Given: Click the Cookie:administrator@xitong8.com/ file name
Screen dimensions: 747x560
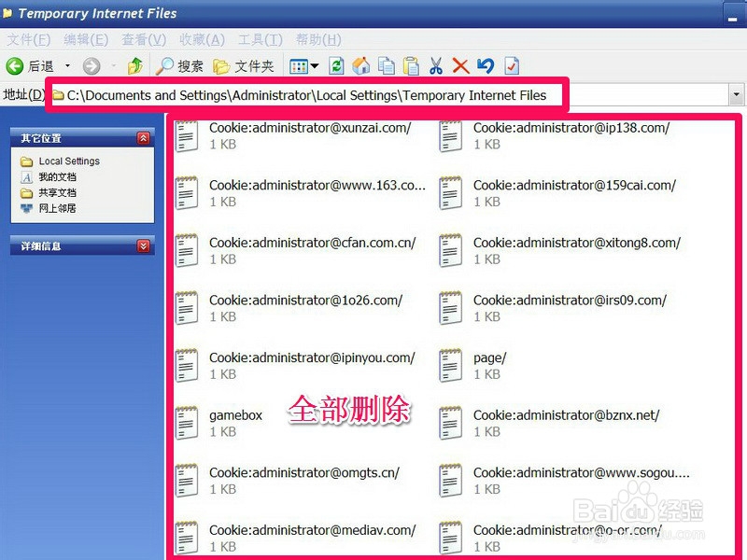Looking at the screenshot, I should [x=577, y=243].
